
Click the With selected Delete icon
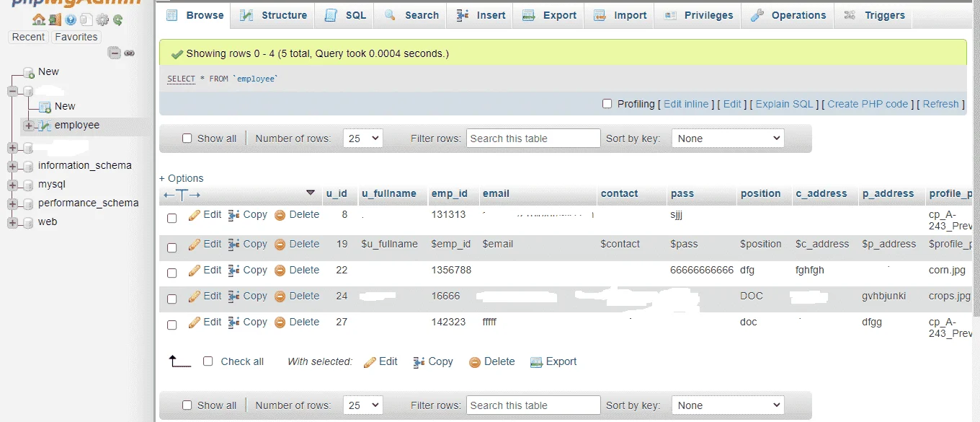coord(475,362)
